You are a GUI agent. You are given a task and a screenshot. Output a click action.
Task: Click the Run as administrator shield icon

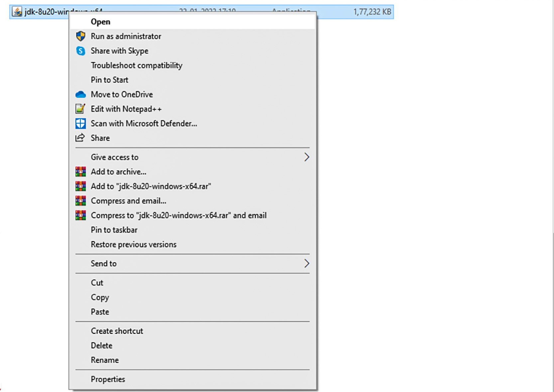80,36
